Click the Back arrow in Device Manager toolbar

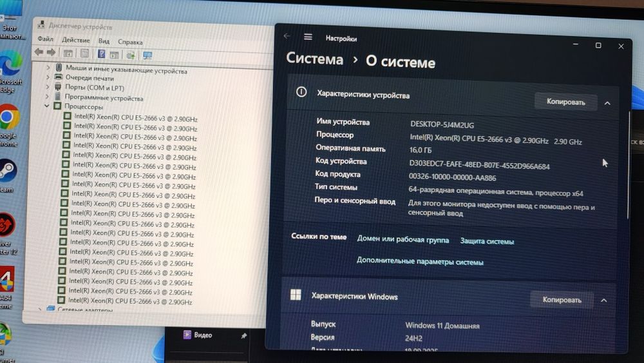click(39, 52)
